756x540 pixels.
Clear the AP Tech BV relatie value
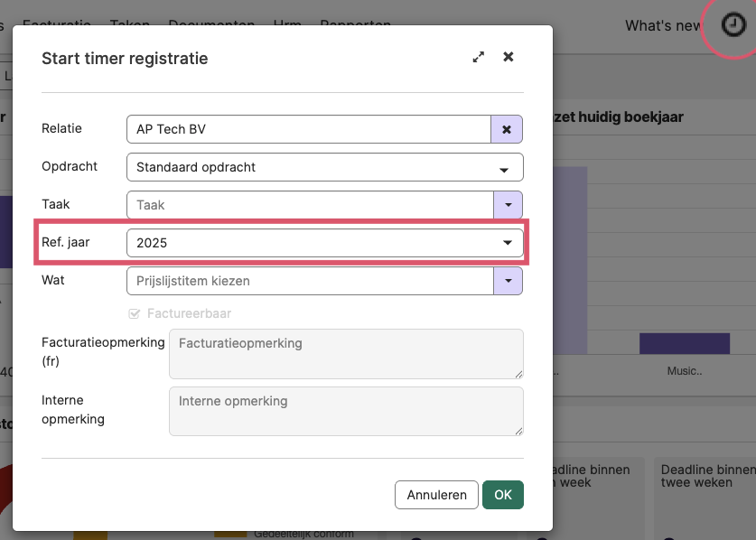pyautogui.click(x=506, y=129)
